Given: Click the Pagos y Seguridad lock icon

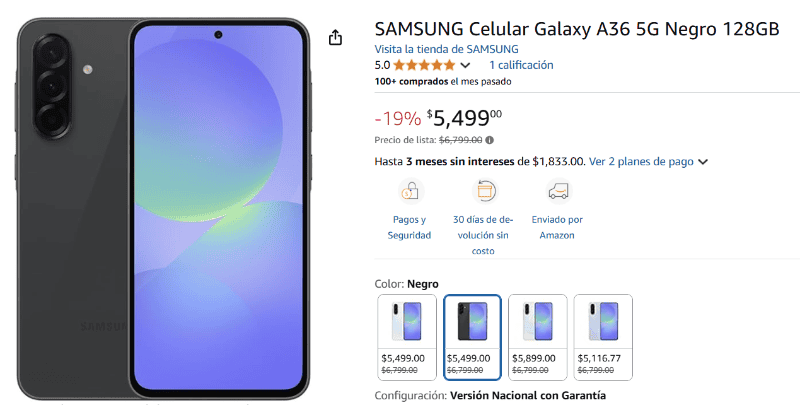Looking at the screenshot, I should pos(409,190).
